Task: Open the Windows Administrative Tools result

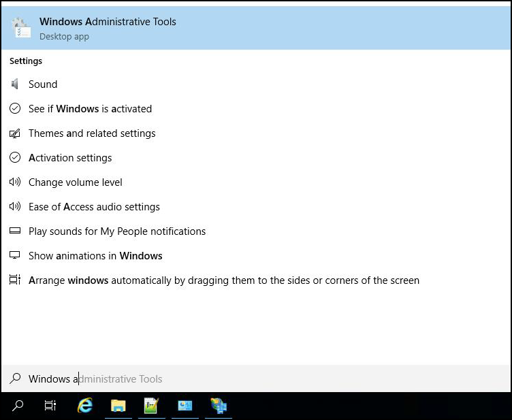Action: (256, 28)
